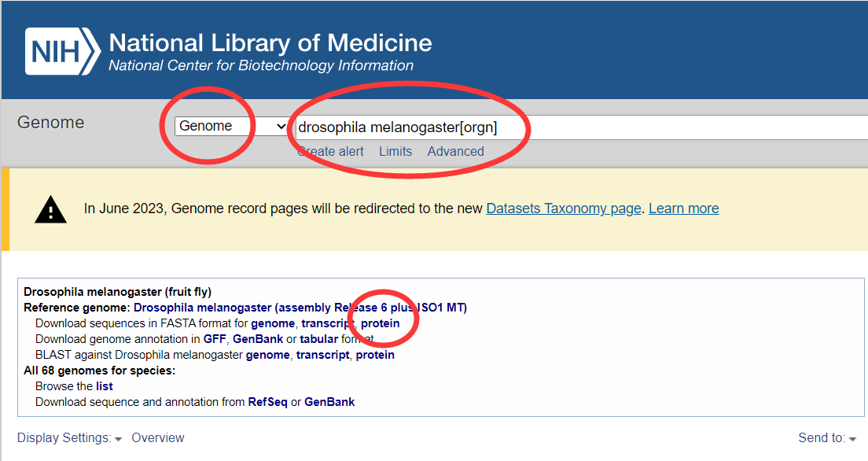Expand the Display Settings menu
Image resolution: width=868 pixels, height=461 pixels.
pyautogui.click(x=69, y=437)
